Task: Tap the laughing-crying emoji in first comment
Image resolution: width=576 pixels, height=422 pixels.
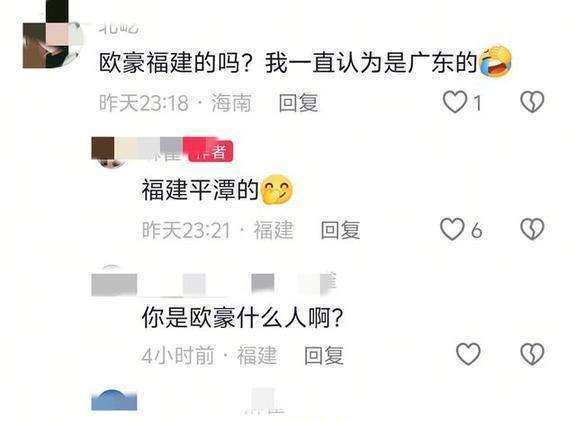Action: click(x=496, y=62)
